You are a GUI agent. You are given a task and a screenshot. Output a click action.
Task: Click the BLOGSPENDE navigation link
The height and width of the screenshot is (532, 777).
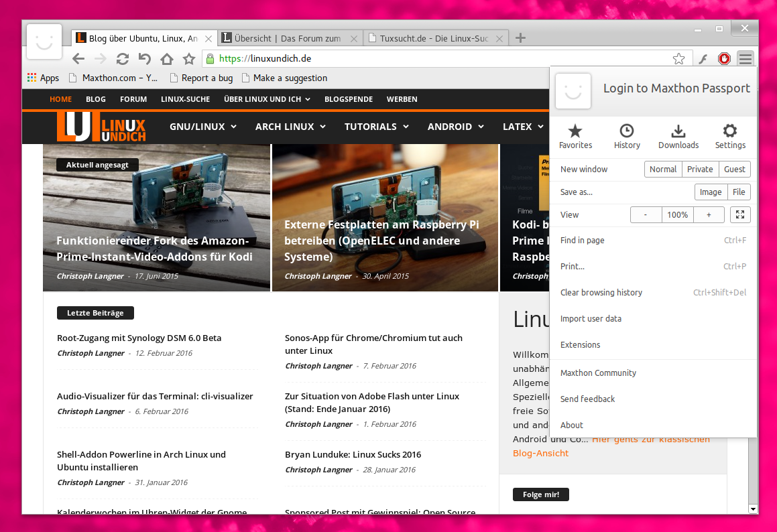click(349, 99)
